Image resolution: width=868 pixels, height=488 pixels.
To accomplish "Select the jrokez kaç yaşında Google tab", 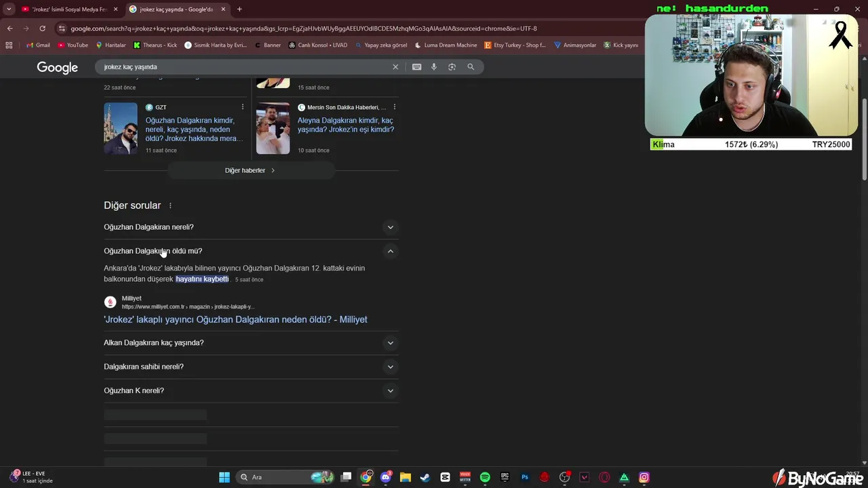I will pos(176,9).
